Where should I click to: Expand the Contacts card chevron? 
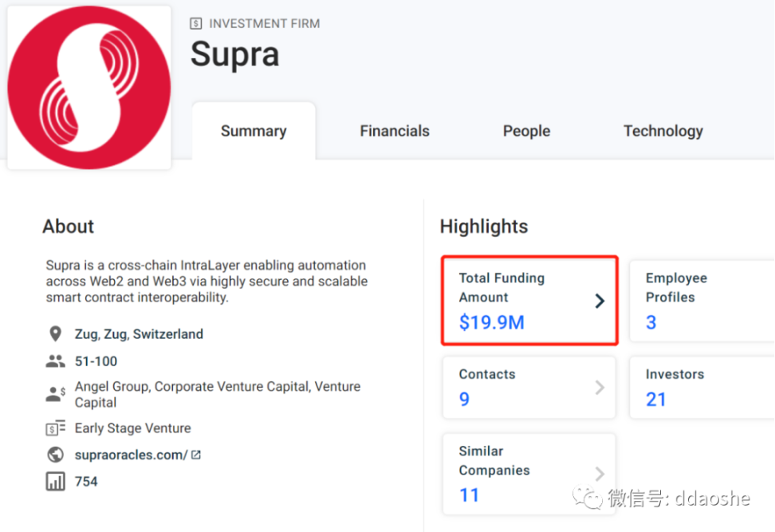[600, 387]
